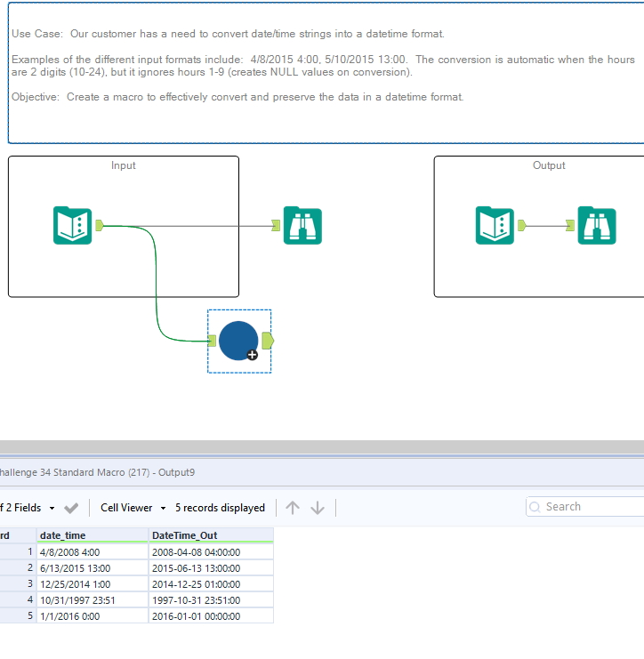
Task: Click the Objective line in comment box
Action: click(x=237, y=97)
